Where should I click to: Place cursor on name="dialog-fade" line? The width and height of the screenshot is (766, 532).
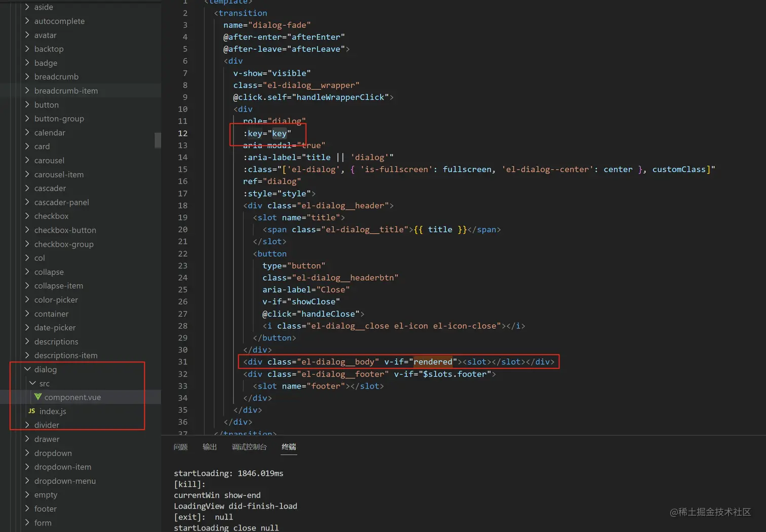[x=267, y=25]
